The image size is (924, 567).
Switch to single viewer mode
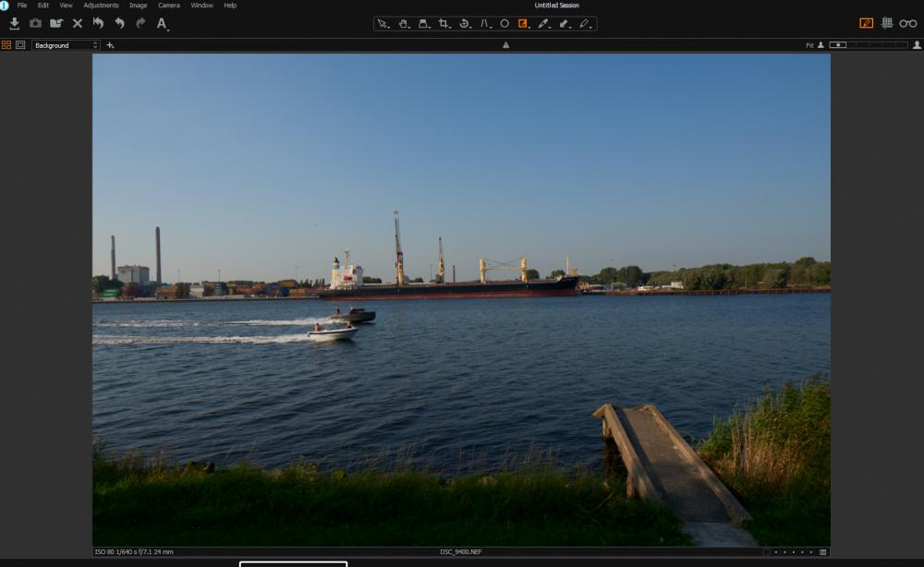[x=20, y=44]
